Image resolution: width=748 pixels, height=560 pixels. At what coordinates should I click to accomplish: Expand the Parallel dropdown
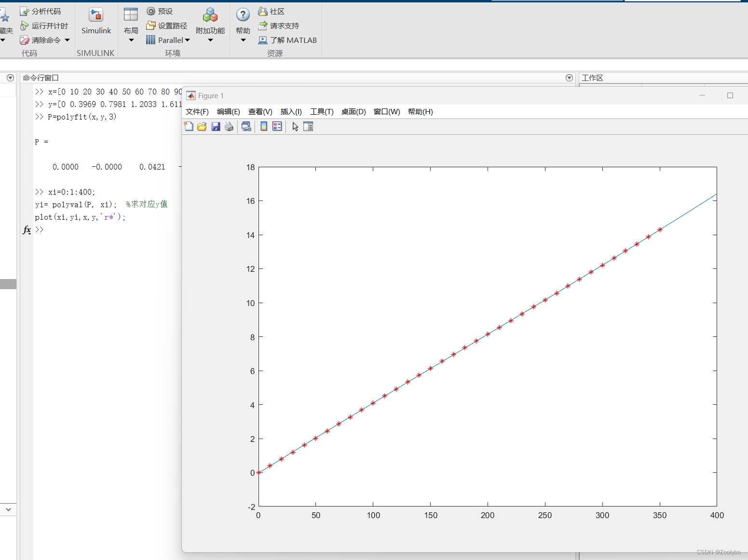point(188,40)
